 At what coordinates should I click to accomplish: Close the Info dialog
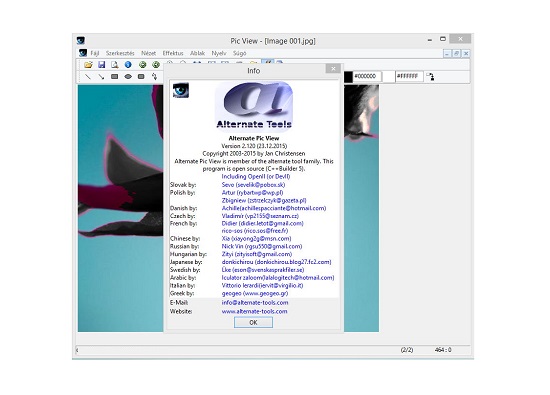333,69
